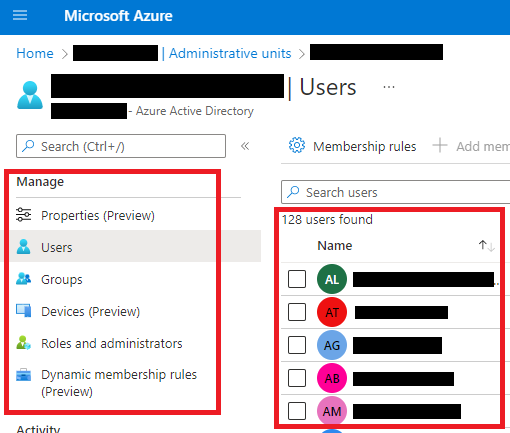
Task: Sort by the Name column header
Action: [x=335, y=246]
